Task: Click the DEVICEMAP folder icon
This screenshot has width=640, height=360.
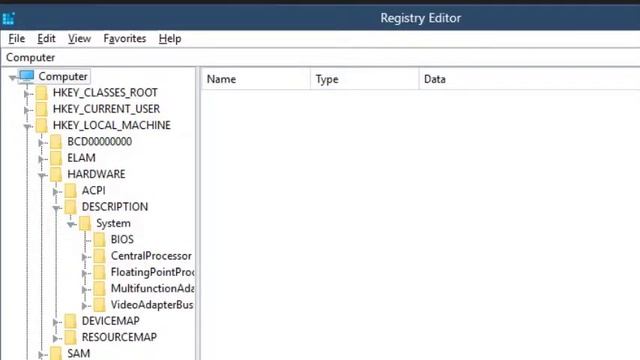Action: pyautogui.click(x=71, y=322)
